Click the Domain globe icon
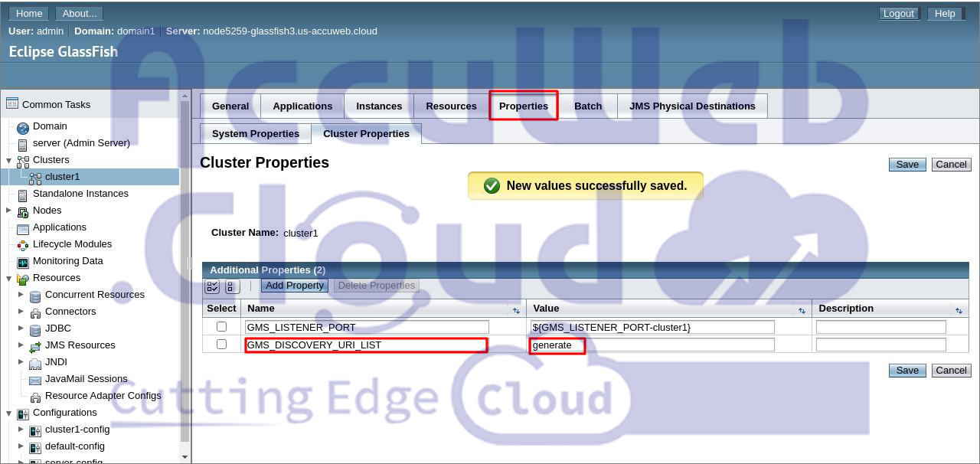 coord(23,127)
